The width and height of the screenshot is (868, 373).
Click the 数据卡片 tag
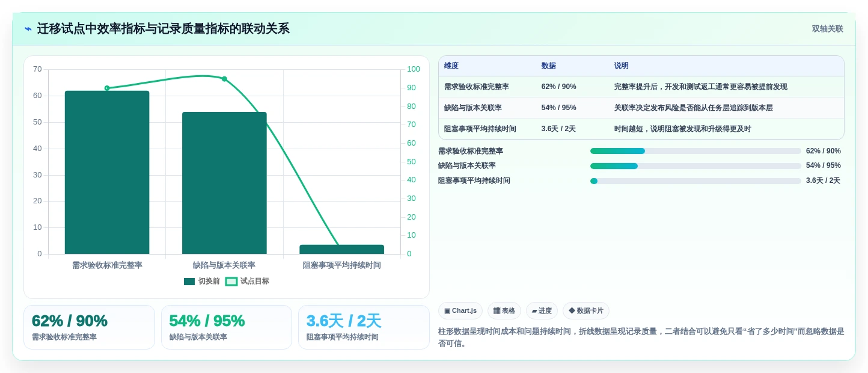pos(586,310)
